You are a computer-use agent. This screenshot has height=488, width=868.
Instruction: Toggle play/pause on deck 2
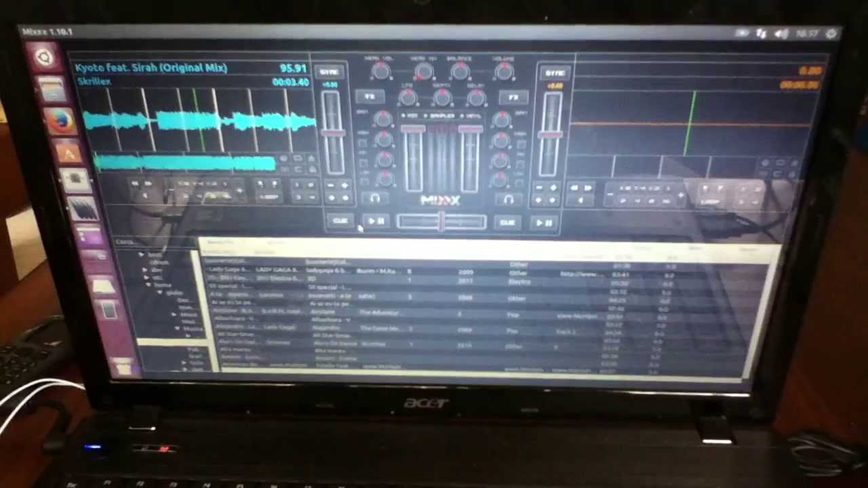click(x=545, y=223)
